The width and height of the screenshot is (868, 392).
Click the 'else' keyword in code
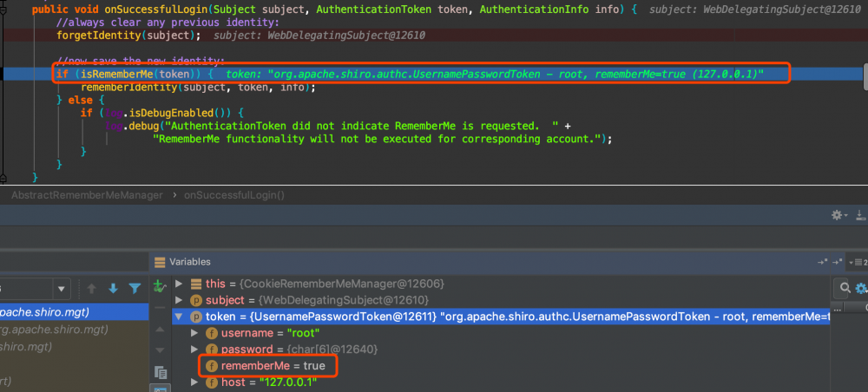pos(81,100)
